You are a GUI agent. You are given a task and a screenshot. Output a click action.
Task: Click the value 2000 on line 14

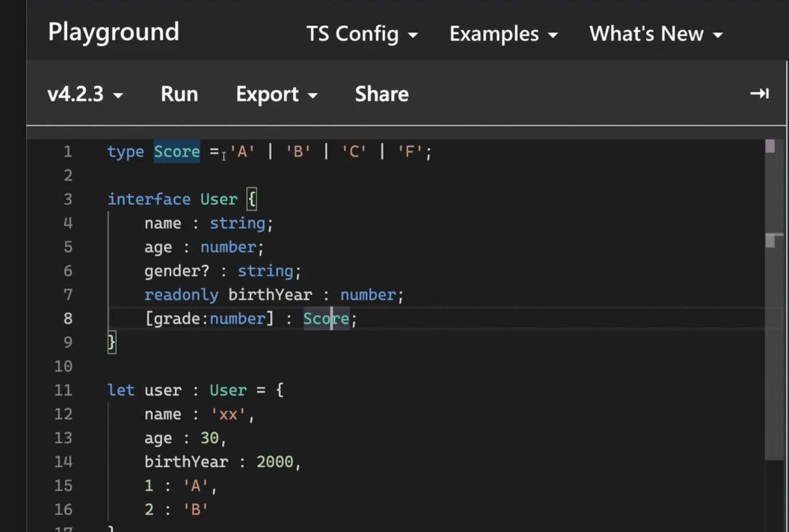pos(275,462)
